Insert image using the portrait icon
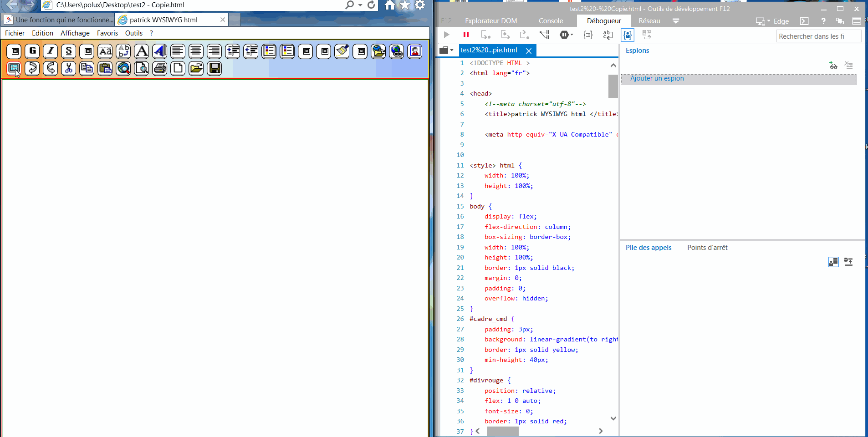The height and width of the screenshot is (437, 868). [415, 51]
